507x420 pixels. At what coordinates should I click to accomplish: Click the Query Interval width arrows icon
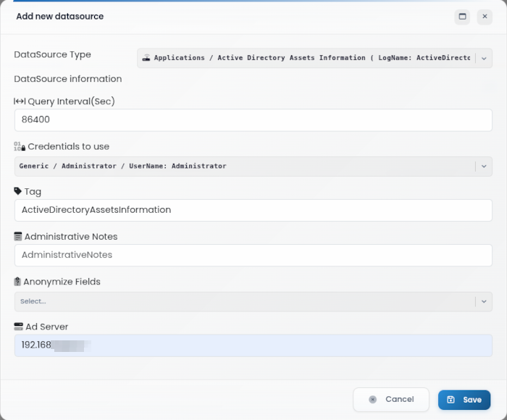click(x=20, y=101)
